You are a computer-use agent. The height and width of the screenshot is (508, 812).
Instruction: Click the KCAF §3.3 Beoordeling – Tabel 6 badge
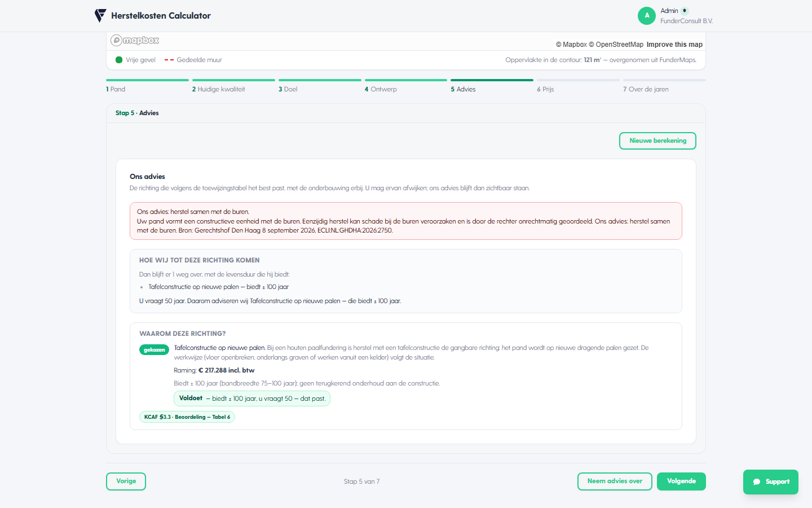187,417
